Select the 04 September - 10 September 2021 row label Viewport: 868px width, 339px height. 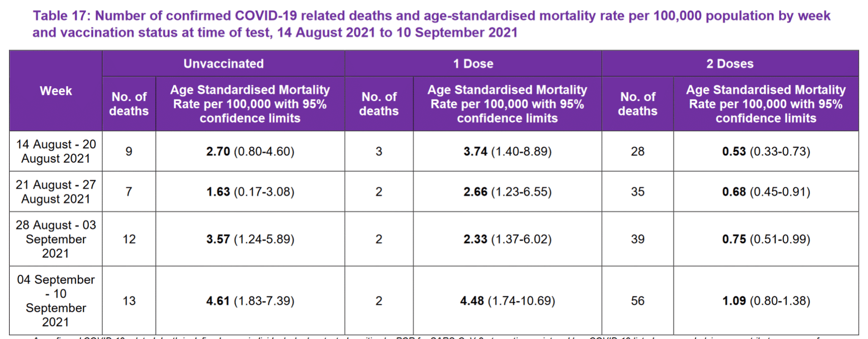coord(56,300)
